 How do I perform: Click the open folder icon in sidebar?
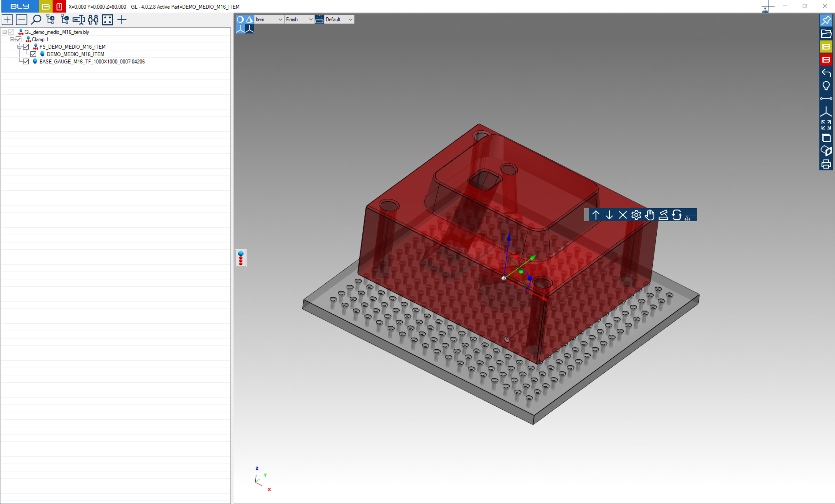(x=826, y=34)
